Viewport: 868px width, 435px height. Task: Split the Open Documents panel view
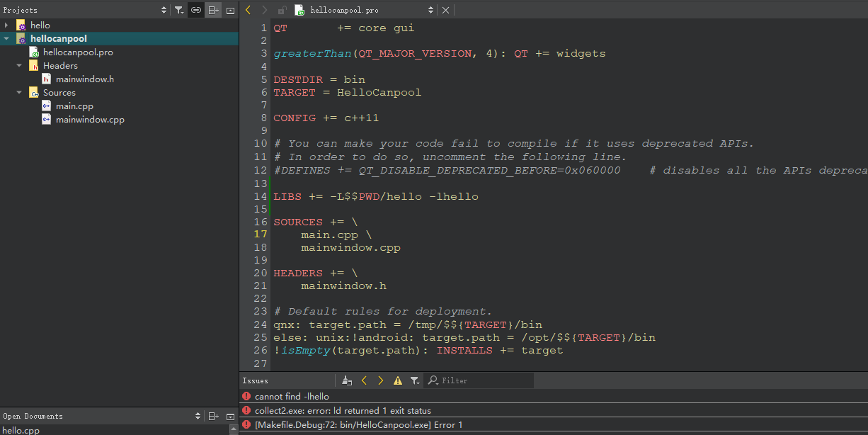pos(213,416)
